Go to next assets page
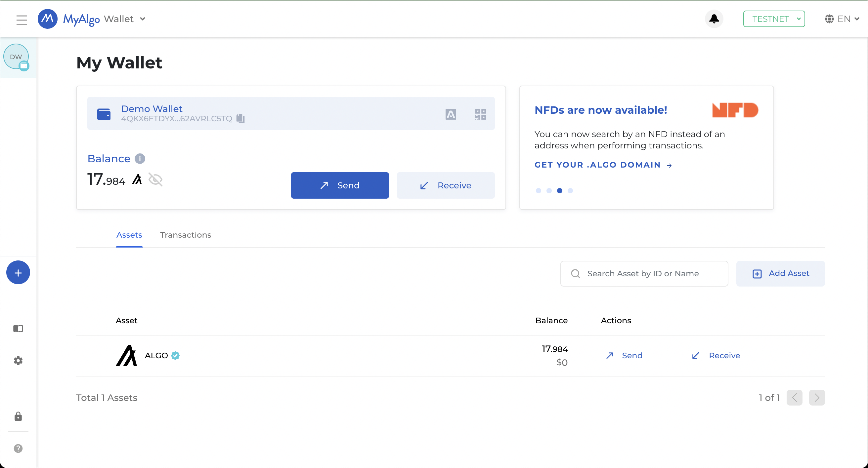The image size is (868, 468). [817, 398]
